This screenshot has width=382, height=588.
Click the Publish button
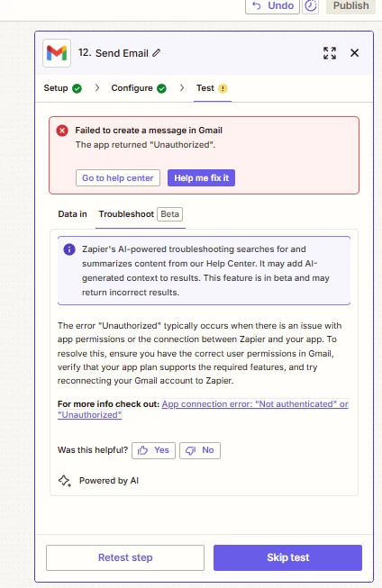(350, 5)
